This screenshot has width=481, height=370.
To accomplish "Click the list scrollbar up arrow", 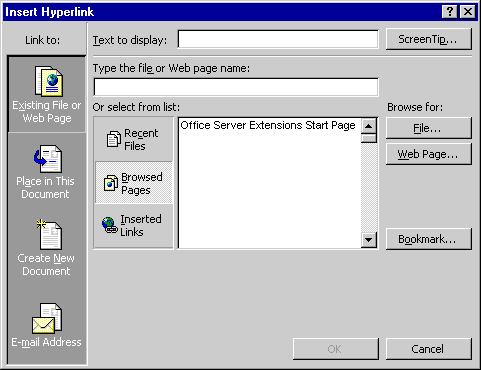I will [x=369, y=126].
